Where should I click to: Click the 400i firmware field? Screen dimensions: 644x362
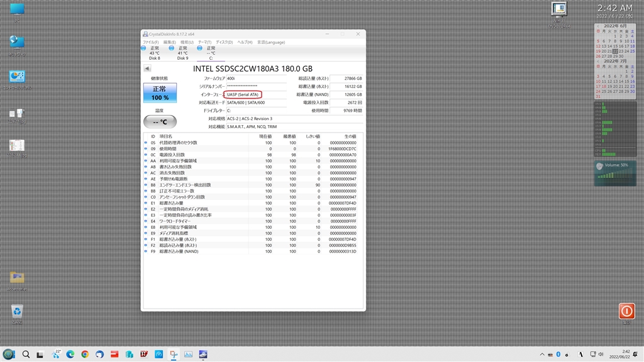click(257, 79)
